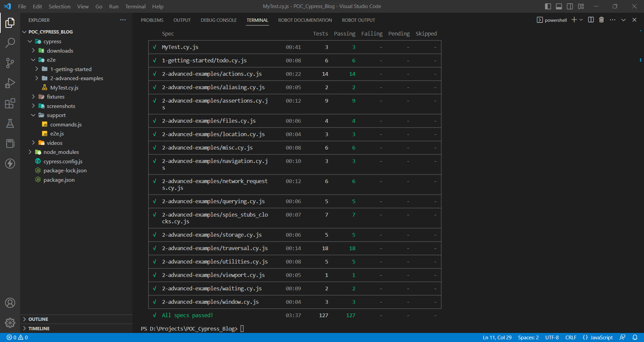Screen dimensions: 644x342
Task: Toggle Secondary Side Bar visibility
Action: click(x=570, y=6)
